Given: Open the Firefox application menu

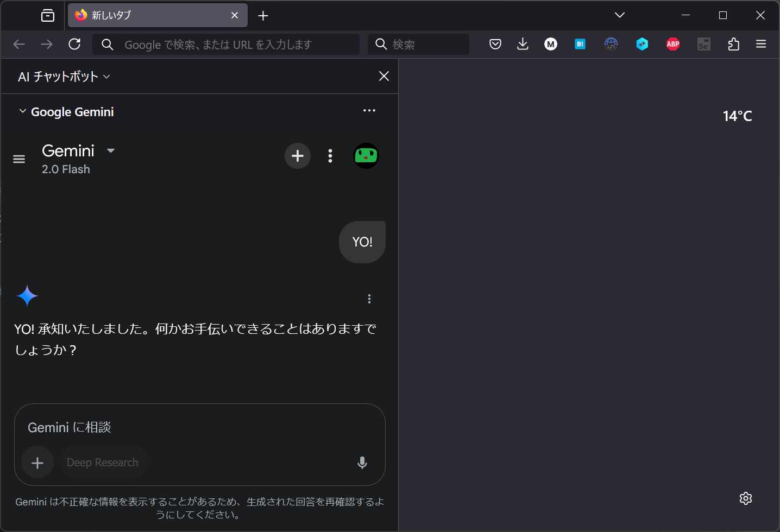Looking at the screenshot, I should click(761, 45).
